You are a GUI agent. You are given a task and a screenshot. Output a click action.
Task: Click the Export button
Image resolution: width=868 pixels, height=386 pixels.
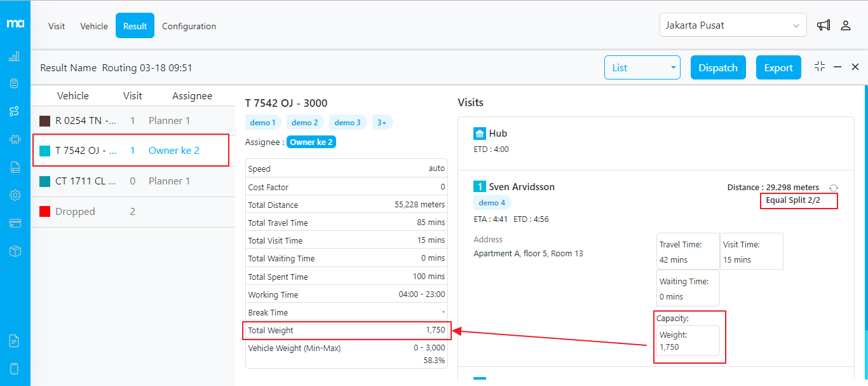778,67
